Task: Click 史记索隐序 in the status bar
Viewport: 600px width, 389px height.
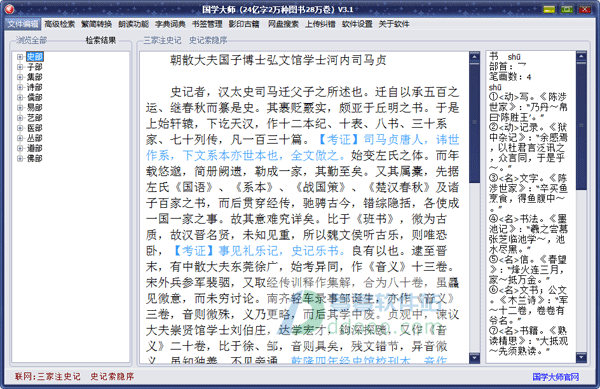Action: click(112, 377)
